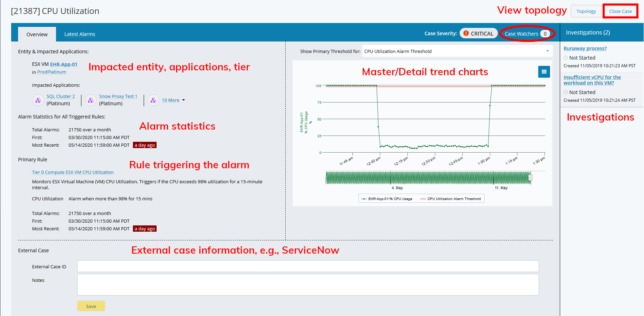Click the Topology button
Screen dimensions: 644x316
(x=586, y=11)
